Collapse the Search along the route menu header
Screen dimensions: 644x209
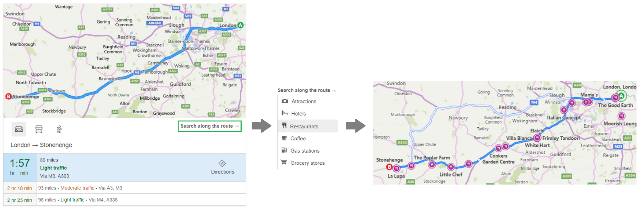(x=307, y=90)
